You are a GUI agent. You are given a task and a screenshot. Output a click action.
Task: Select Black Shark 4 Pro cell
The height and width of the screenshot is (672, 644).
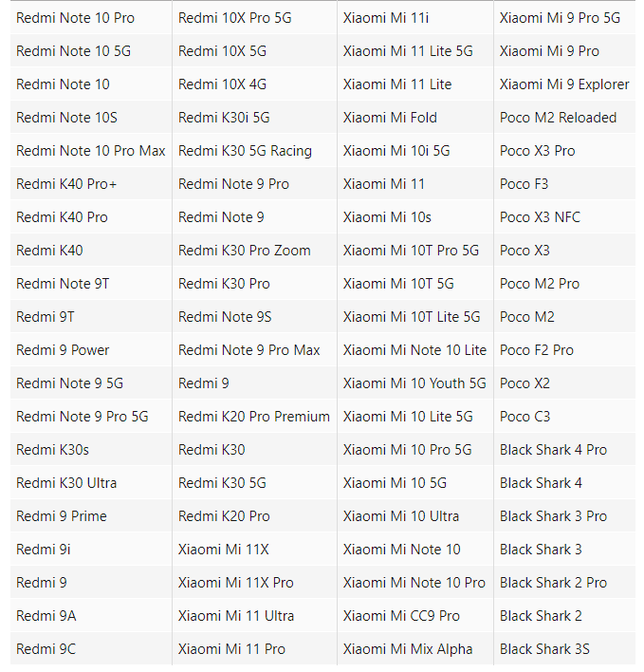[553, 450]
